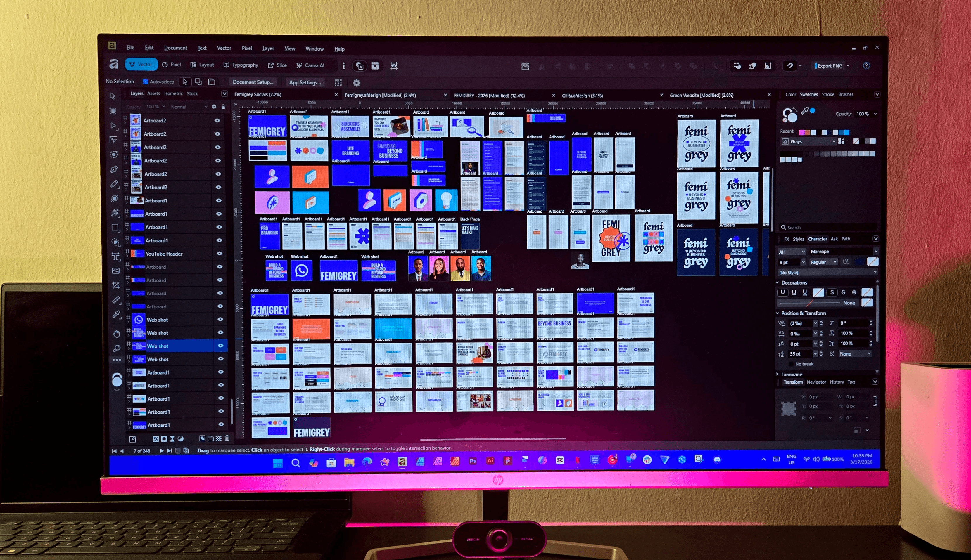The height and width of the screenshot is (560, 971).
Task: Pick the magenta swatch from Recent colors
Action: (x=802, y=132)
